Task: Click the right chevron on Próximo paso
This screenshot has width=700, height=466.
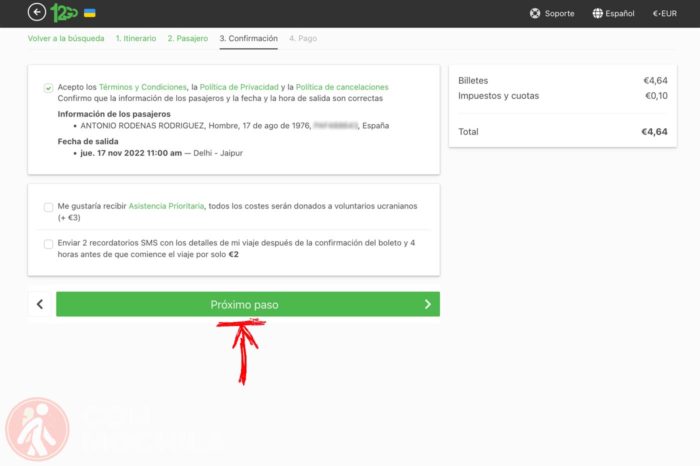Action: coord(428,304)
